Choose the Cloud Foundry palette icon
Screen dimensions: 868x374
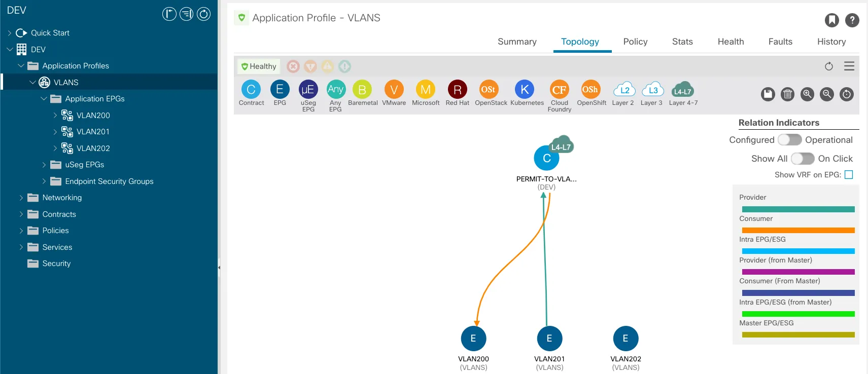559,90
